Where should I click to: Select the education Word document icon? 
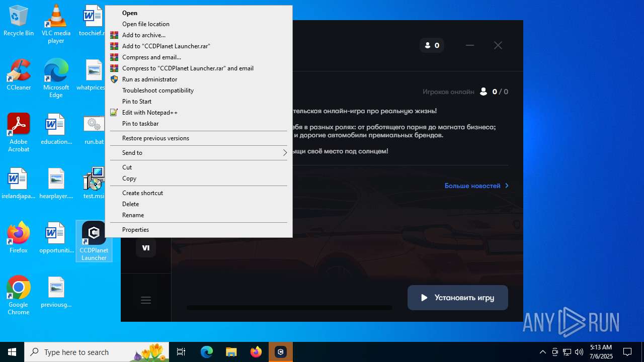56,130
